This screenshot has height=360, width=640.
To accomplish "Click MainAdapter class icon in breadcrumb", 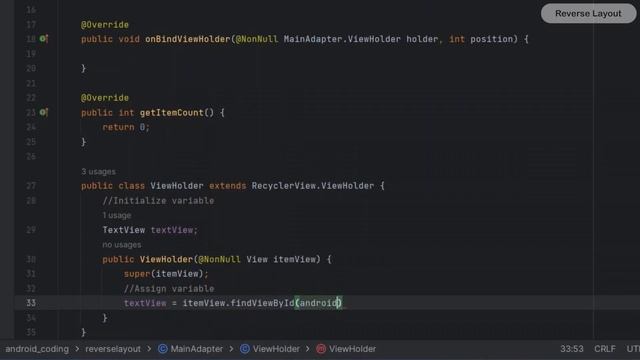I will 163,349.
